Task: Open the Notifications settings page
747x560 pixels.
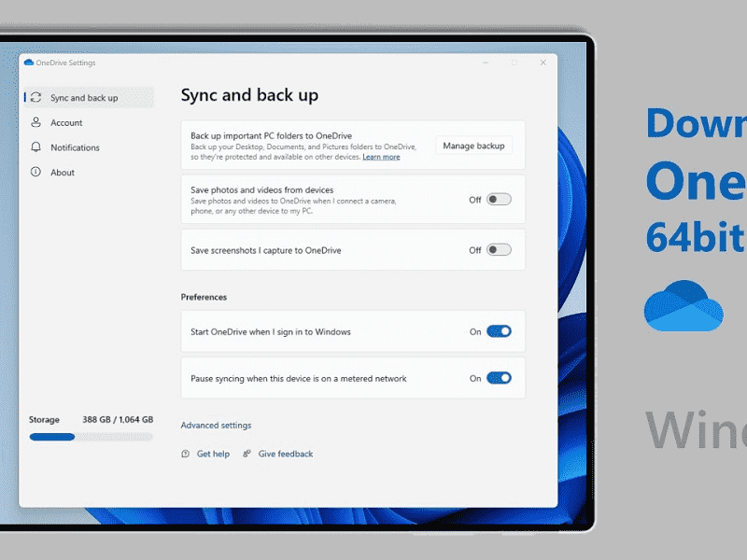Action: pyautogui.click(x=78, y=147)
